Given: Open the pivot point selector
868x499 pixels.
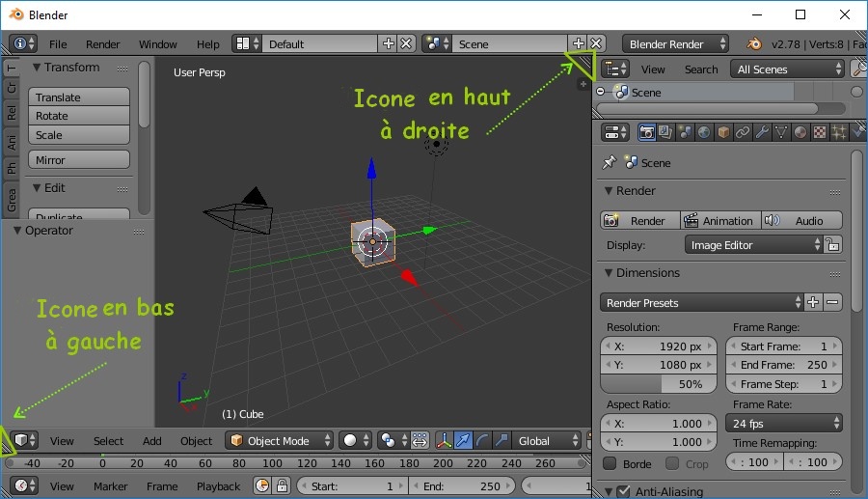Looking at the screenshot, I should 393,440.
